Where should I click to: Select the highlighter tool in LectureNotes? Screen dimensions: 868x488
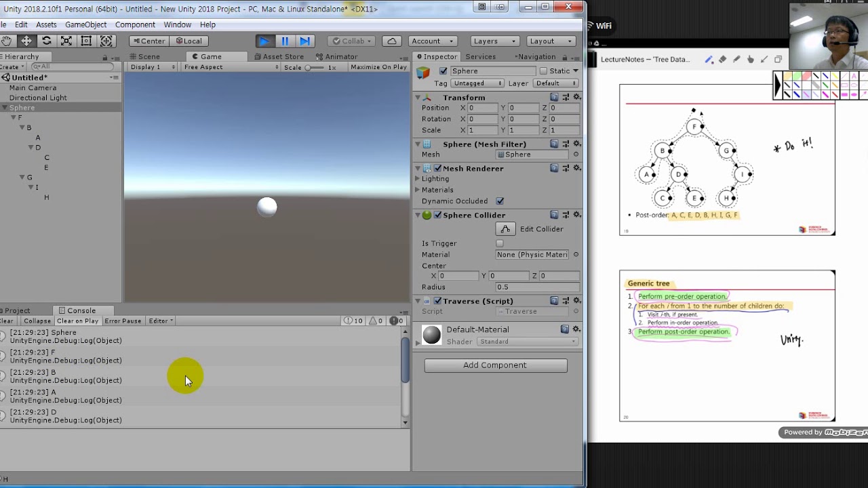click(x=736, y=60)
